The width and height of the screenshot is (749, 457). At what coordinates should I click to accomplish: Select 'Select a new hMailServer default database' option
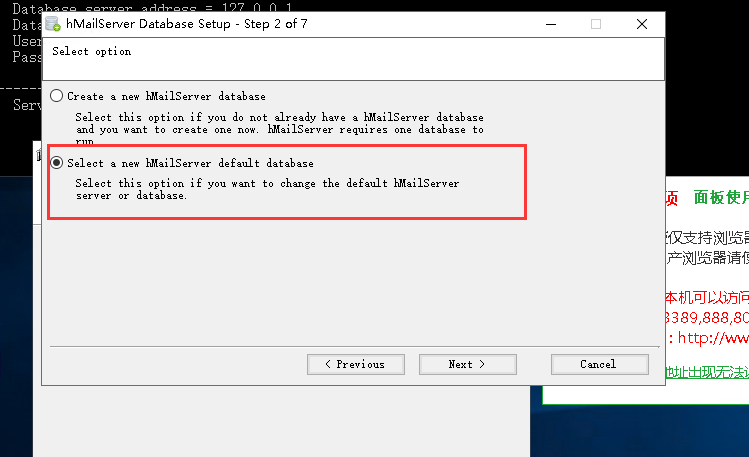[56, 163]
